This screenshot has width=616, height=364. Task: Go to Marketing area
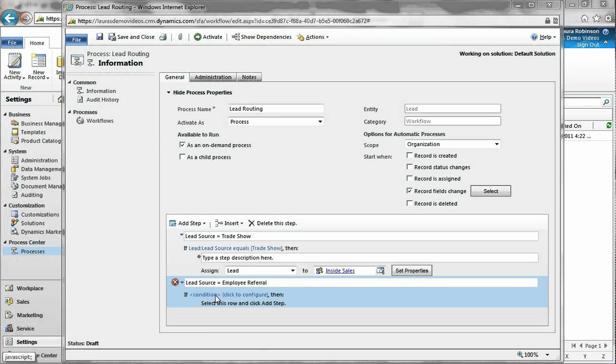pyautogui.click(x=29, y=315)
